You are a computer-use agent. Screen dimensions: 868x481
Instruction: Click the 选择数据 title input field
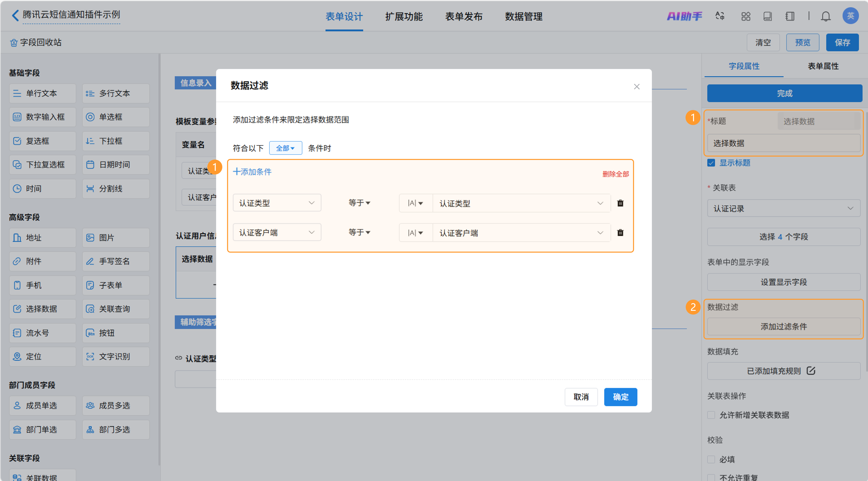(783, 143)
